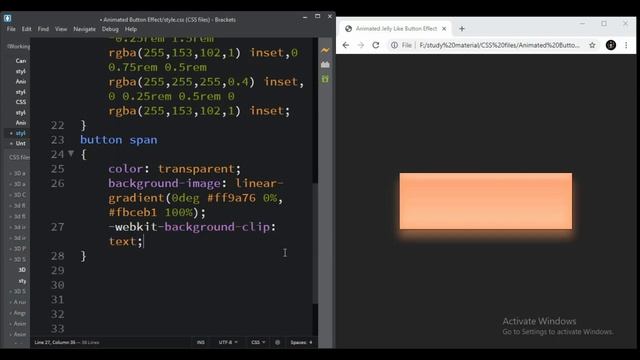Image resolution: width=640 pixels, height=360 pixels.
Task: Click the Chrome forward arrow button
Action: 360,45
